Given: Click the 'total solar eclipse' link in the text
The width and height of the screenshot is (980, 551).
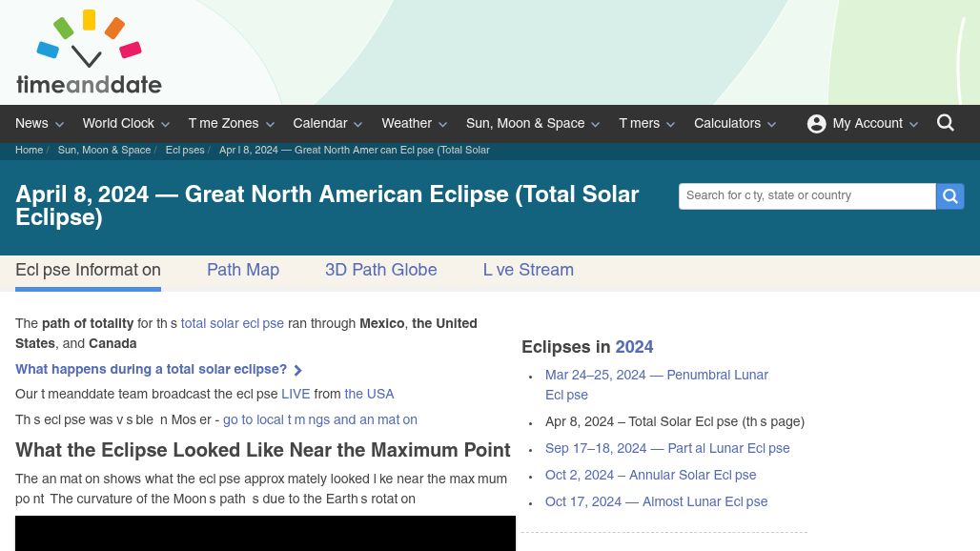Looking at the screenshot, I should pos(232,324).
